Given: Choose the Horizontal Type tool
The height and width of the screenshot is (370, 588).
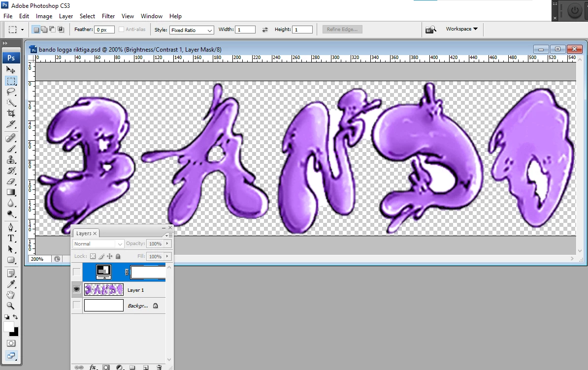Looking at the screenshot, I should (11, 238).
